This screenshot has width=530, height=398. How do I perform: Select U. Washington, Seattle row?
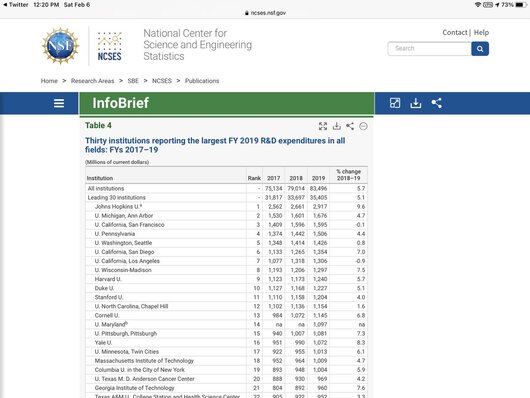coord(226,243)
